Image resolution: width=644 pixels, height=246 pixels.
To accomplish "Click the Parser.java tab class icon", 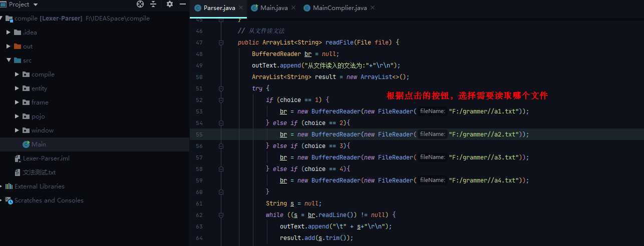I will pyautogui.click(x=197, y=8).
